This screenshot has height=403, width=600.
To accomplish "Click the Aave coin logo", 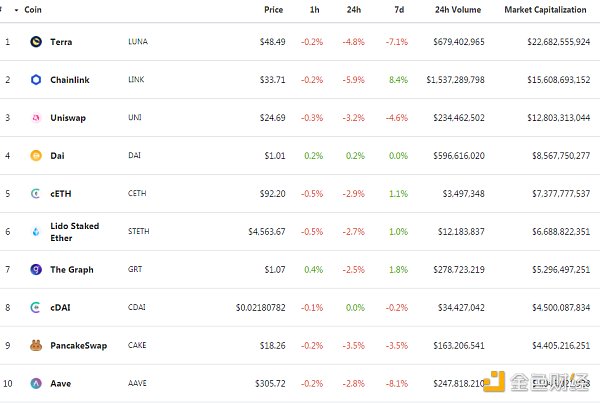I will tap(36, 383).
